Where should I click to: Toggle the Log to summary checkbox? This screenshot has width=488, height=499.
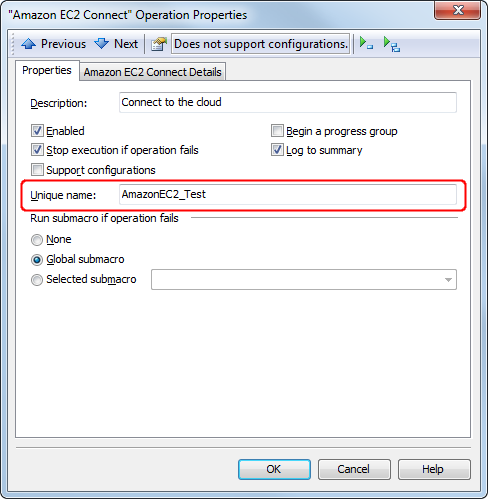coord(277,150)
